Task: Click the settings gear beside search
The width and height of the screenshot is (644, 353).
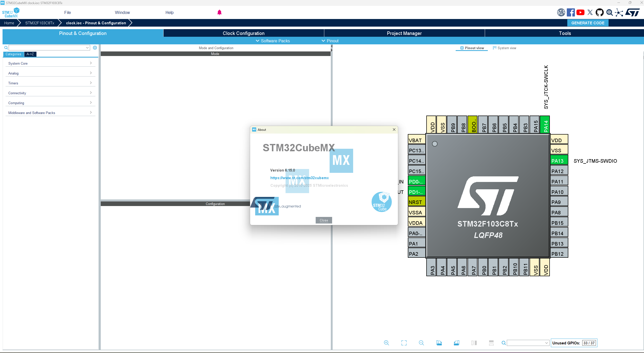Action: click(x=95, y=48)
